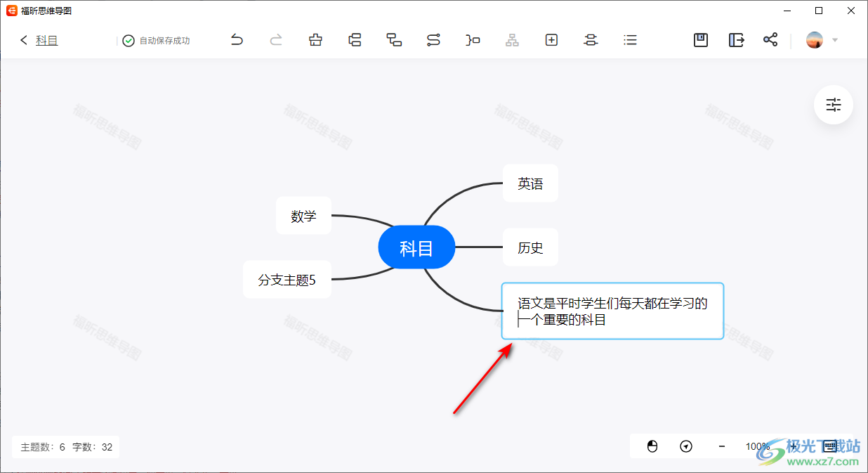Select the 分支主题5 node
The width and height of the screenshot is (868, 473).
point(287,280)
